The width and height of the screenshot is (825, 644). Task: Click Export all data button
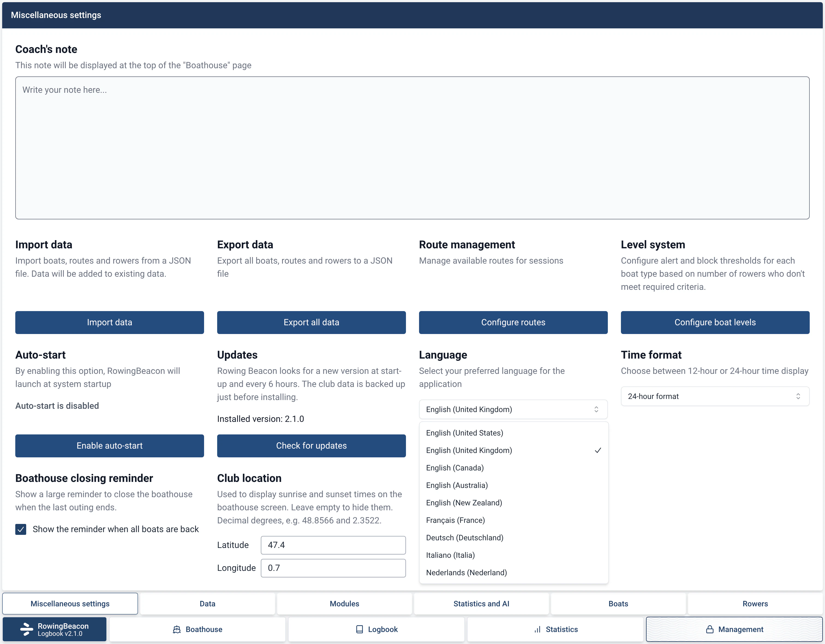(311, 322)
